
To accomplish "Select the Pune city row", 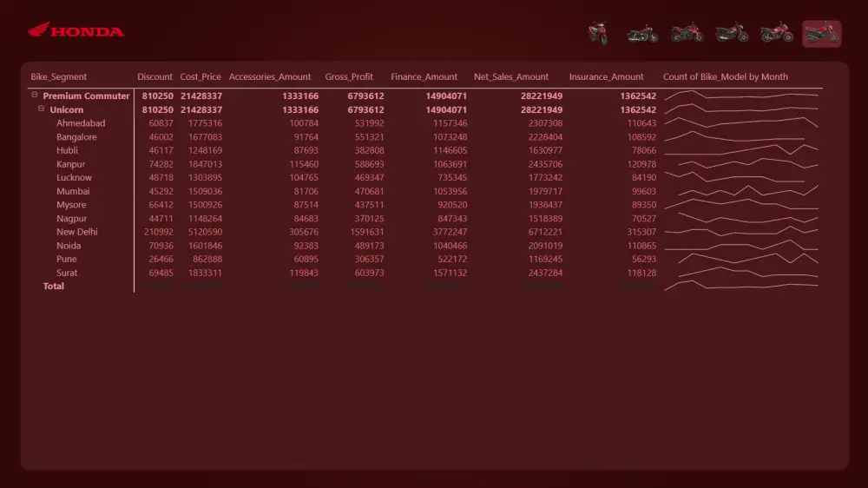I will point(67,259).
